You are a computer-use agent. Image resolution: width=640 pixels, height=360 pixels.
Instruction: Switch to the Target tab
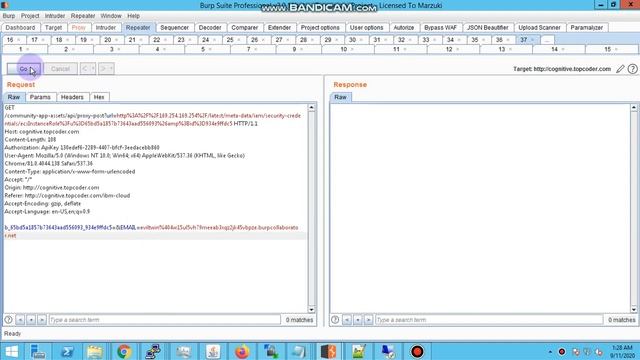(53, 27)
